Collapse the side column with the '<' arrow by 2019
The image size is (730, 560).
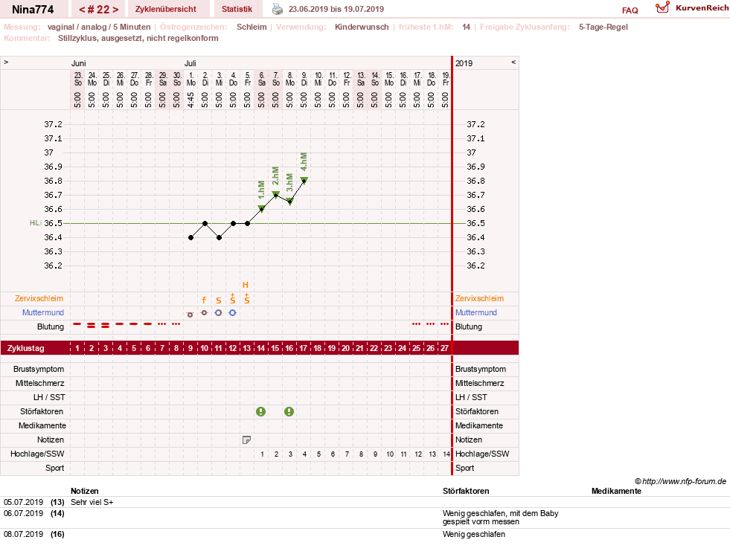pos(513,62)
